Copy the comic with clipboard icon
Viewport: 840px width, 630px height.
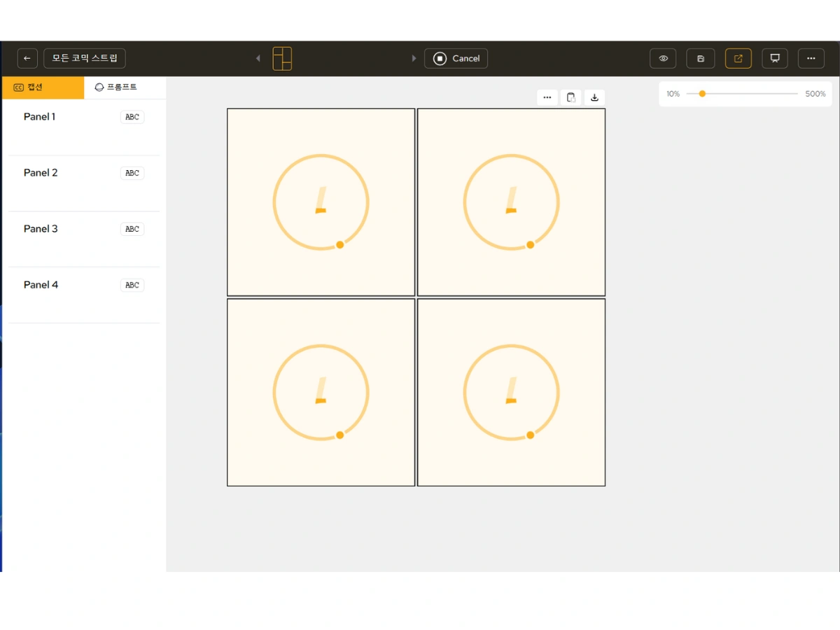tap(571, 97)
